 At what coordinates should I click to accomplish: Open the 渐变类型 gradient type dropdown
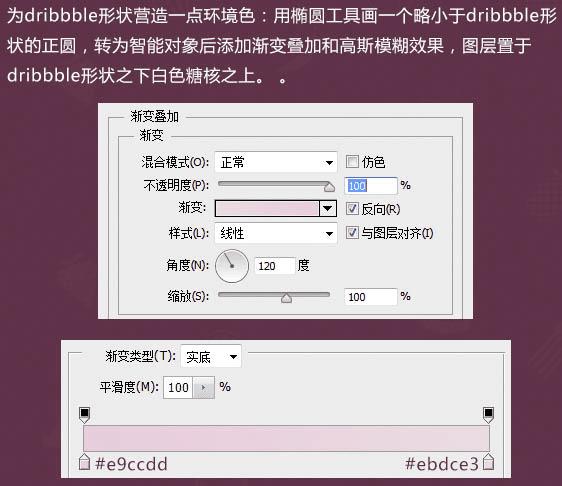click(211, 357)
